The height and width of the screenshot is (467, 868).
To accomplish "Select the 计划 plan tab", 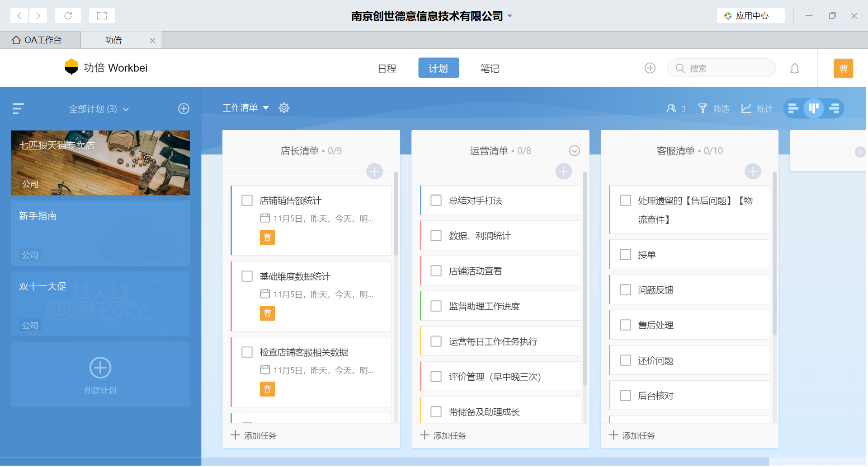I will coord(439,68).
